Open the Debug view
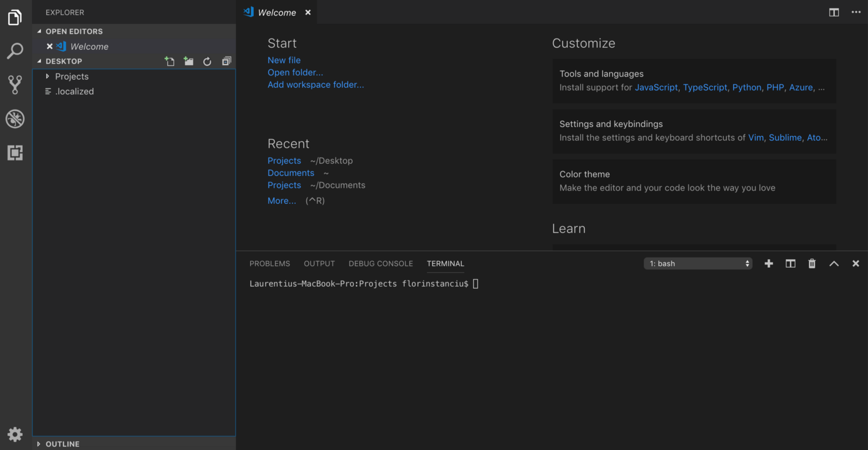Viewport: 868px width, 450px height. (x=15, y=119)
